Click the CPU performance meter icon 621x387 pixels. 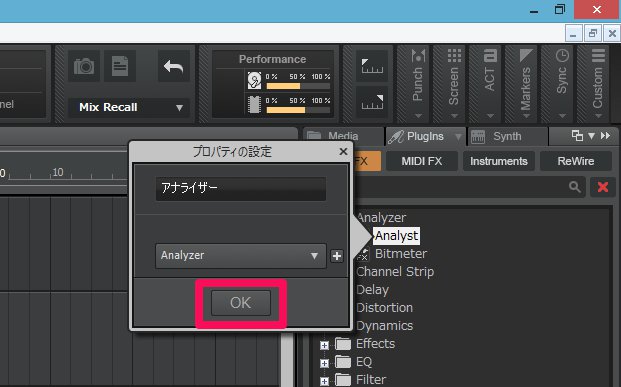254,105
